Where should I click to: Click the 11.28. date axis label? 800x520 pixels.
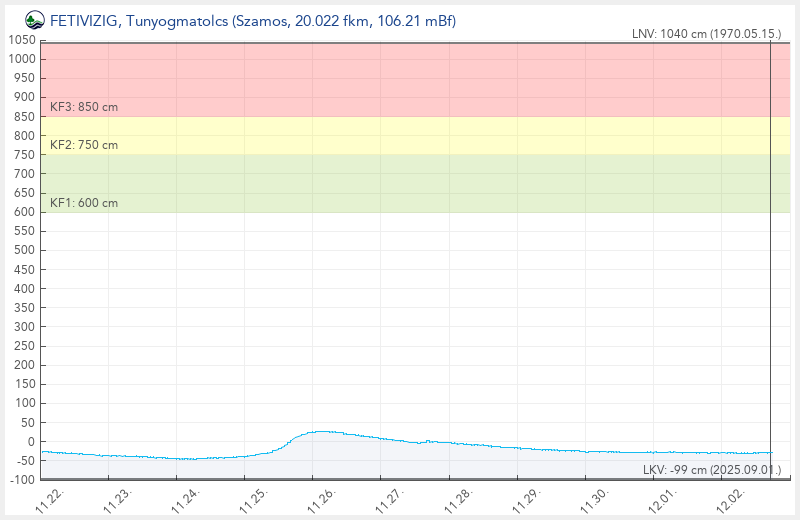click(x=459, y=500)
